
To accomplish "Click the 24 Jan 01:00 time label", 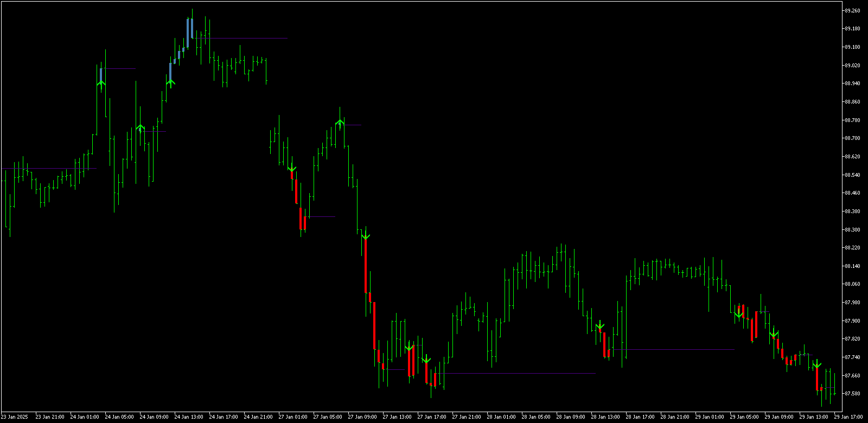I will pos(85,417).
